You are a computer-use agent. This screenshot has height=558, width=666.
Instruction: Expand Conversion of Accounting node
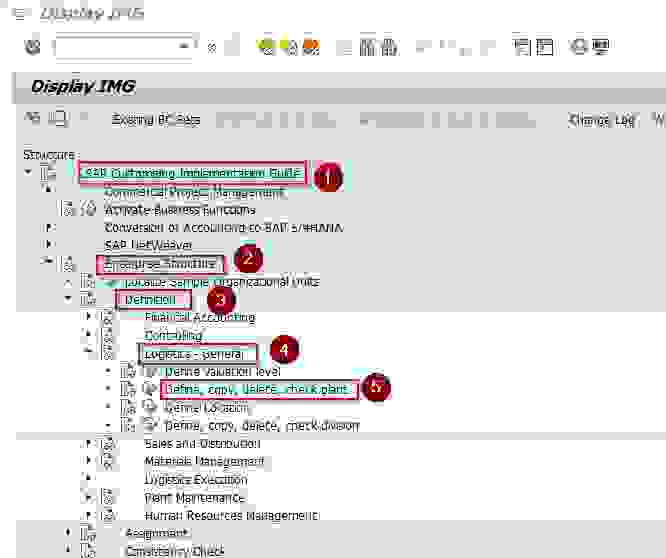[48, 228]
